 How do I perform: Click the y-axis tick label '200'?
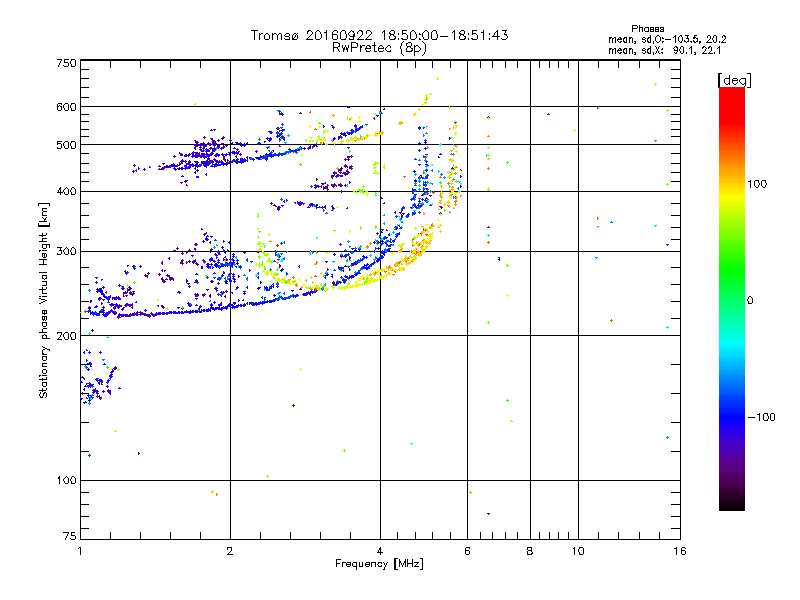coord(66,336)
